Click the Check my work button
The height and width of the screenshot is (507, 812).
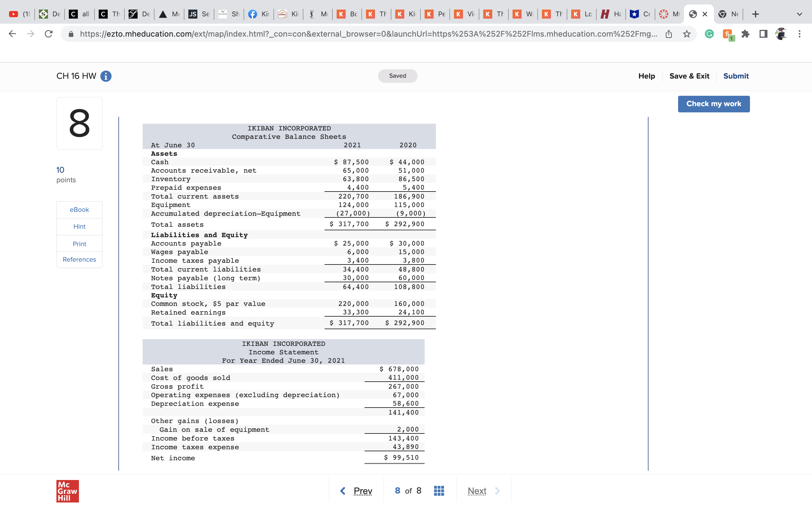click(x=713, y=104)
